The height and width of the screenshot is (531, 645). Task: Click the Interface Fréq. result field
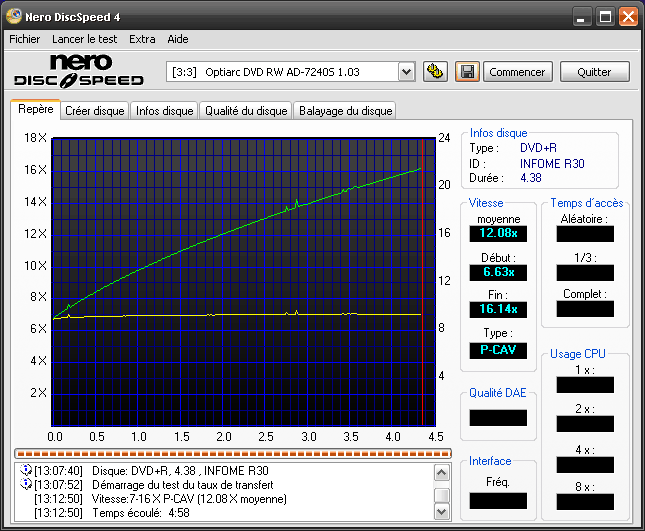[498, 501]
